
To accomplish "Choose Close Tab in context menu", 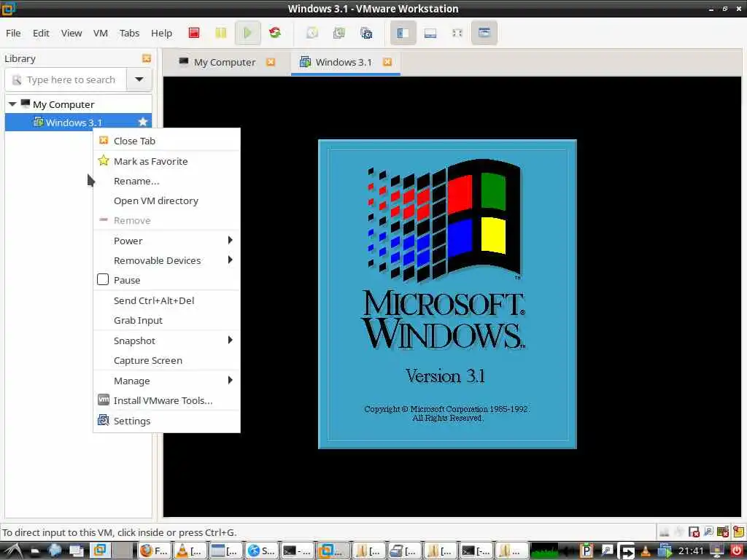I will [x=166, y=141].
